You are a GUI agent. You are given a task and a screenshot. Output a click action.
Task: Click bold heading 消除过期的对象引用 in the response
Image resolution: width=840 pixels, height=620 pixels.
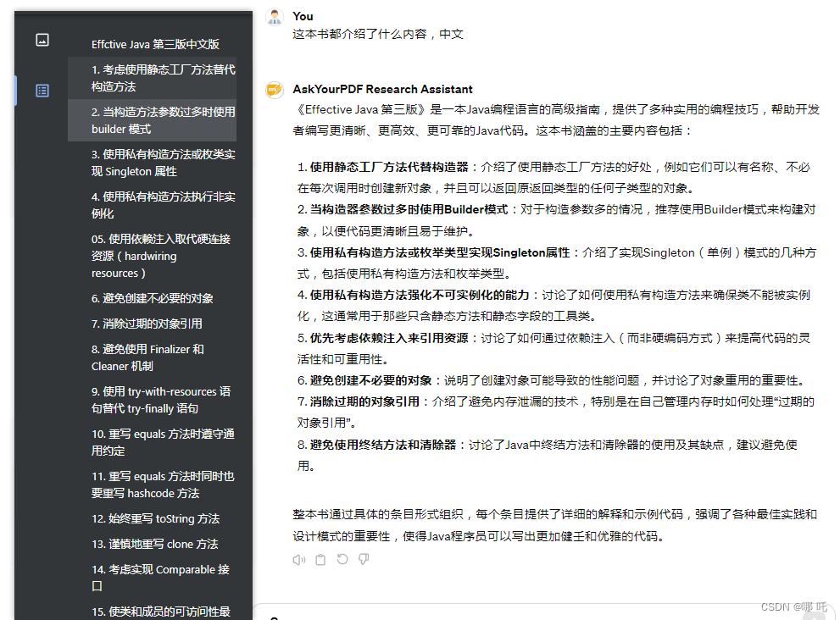[x=364, y=401]
